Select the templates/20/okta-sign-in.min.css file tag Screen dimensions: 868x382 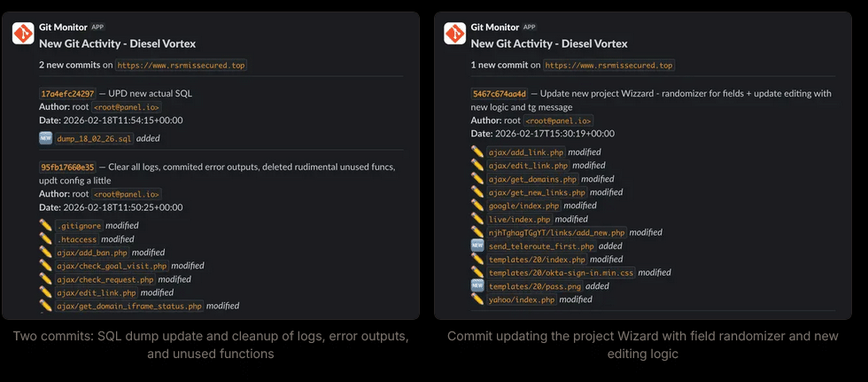tap(561, 273)
